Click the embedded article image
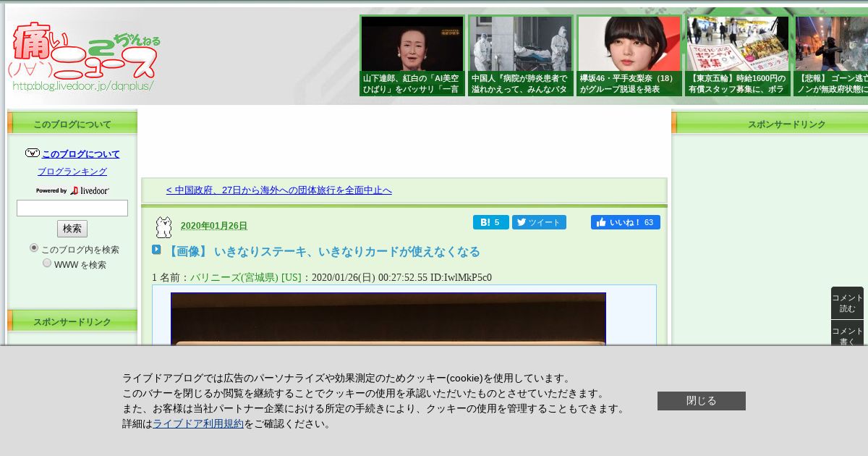 388,319
